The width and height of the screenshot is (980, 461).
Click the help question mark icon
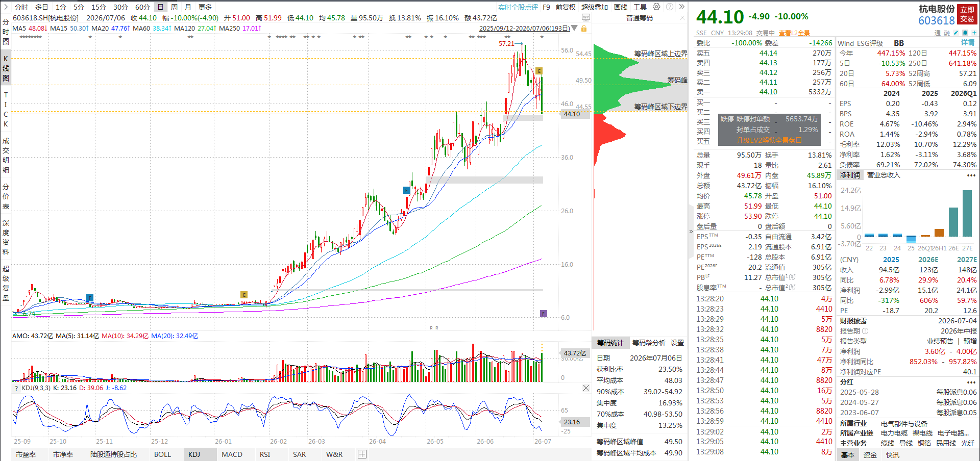[669, 7]
